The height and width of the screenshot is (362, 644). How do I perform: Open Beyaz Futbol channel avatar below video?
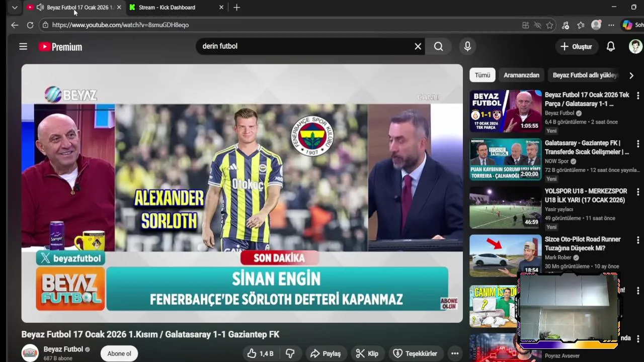(30, 353)
